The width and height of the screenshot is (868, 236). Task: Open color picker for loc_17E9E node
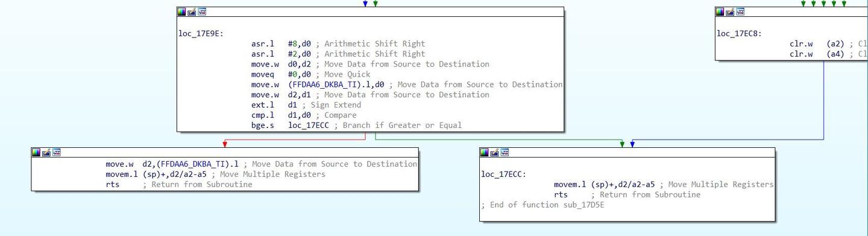pyautogui.click(x=181, y=11)
